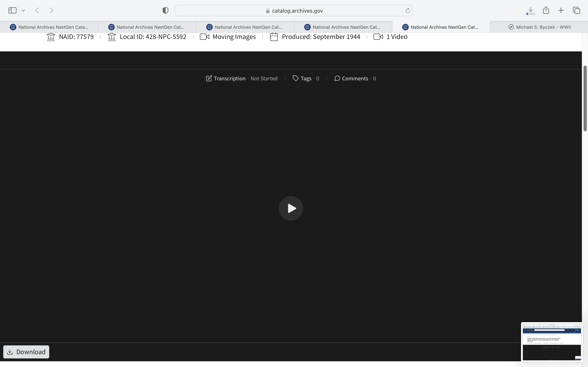
Task: Show the tab overview
Action: (x=576, y=10)
